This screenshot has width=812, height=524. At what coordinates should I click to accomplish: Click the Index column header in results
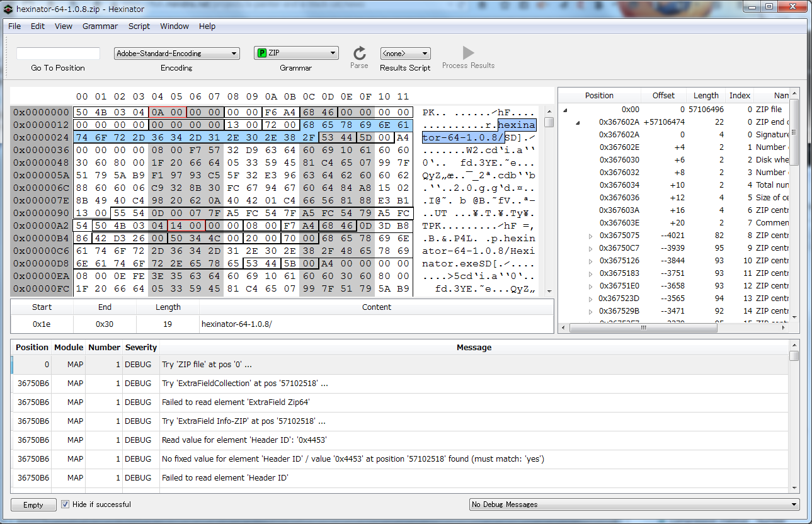(740, 96)
